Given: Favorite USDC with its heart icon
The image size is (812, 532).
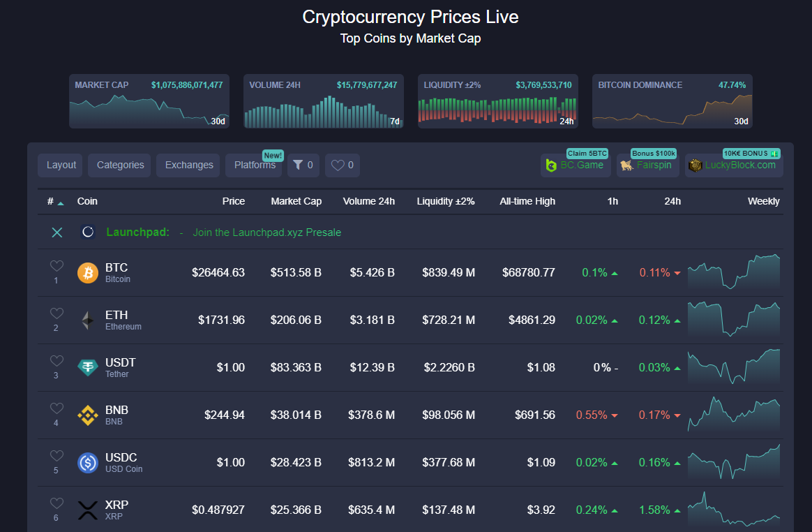Looking at the screenshot, I should click(x=57, y=456).
